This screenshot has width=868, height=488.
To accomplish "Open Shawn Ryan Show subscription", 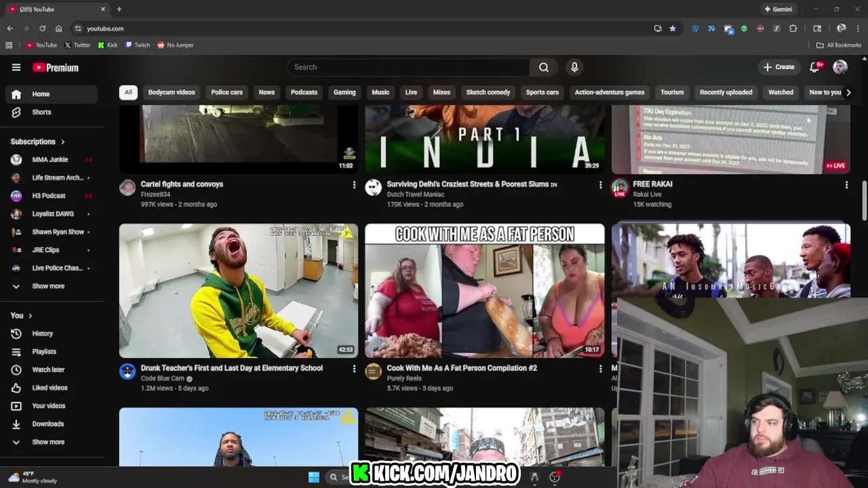I will (52, 232).
